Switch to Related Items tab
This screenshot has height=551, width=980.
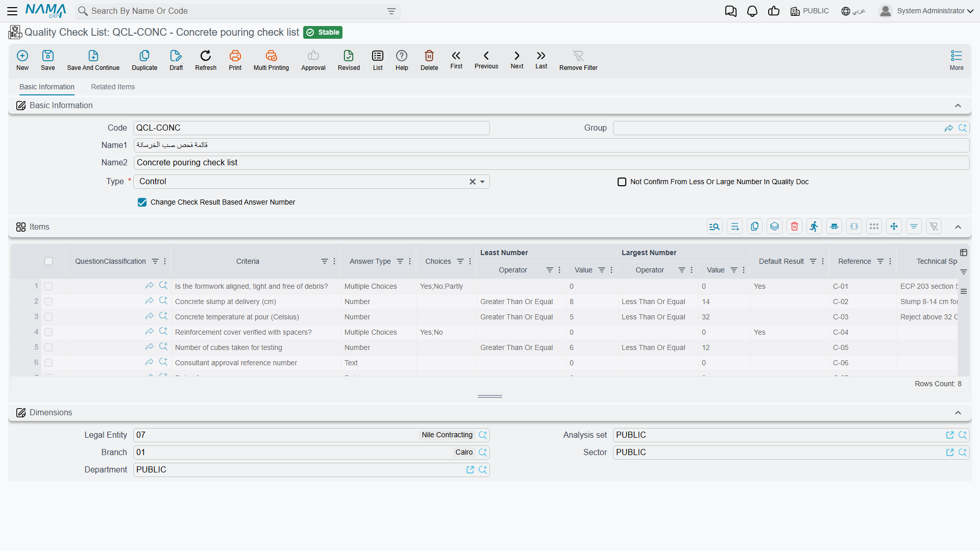[113, 87]
